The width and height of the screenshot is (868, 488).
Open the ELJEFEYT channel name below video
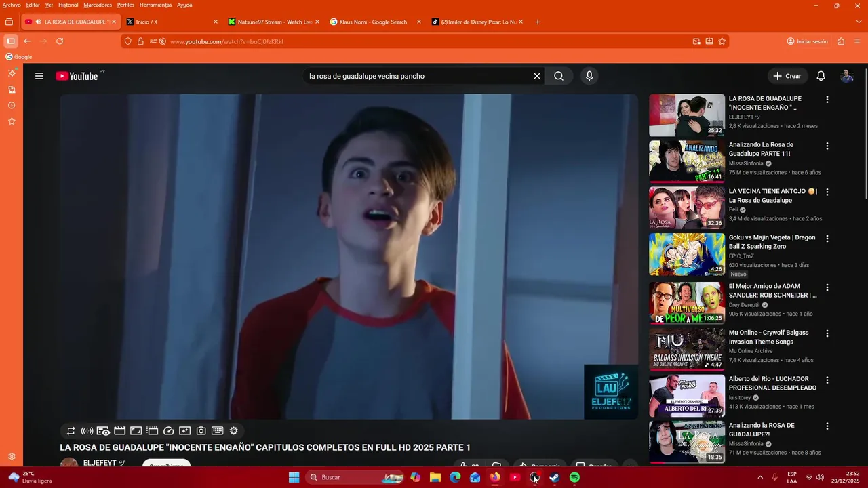click(104, 463)
